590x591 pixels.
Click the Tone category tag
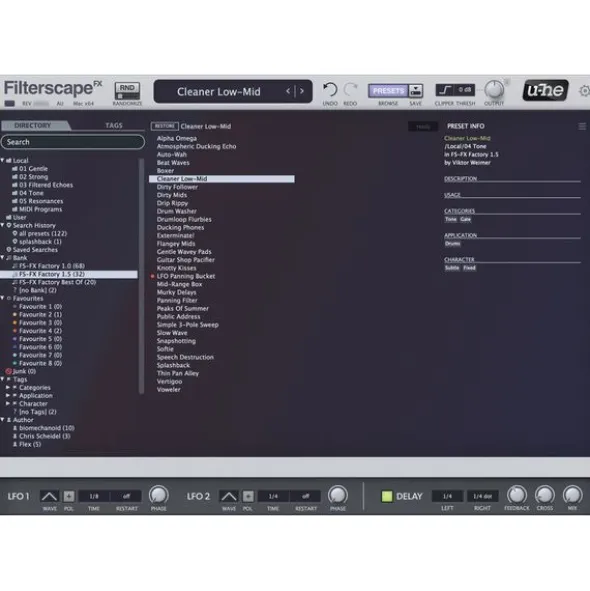tap(451, 219)
